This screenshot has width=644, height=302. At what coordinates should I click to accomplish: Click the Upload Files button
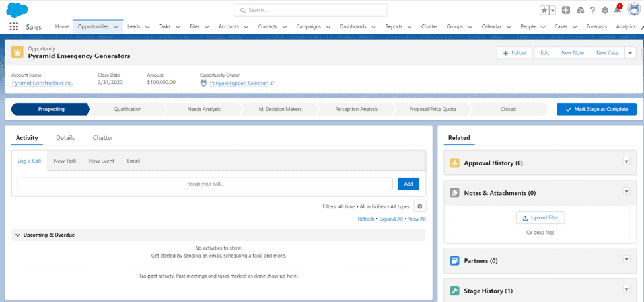540,218
